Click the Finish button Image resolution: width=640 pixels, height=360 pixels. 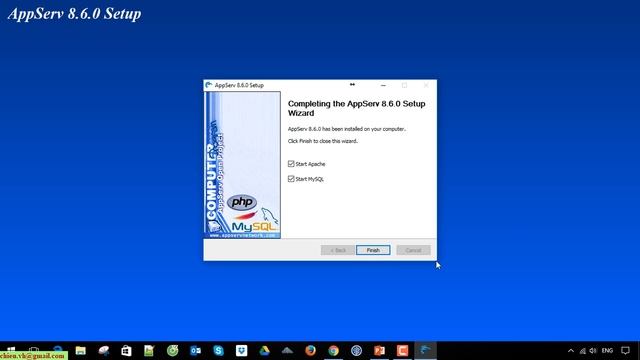(373, 250)
